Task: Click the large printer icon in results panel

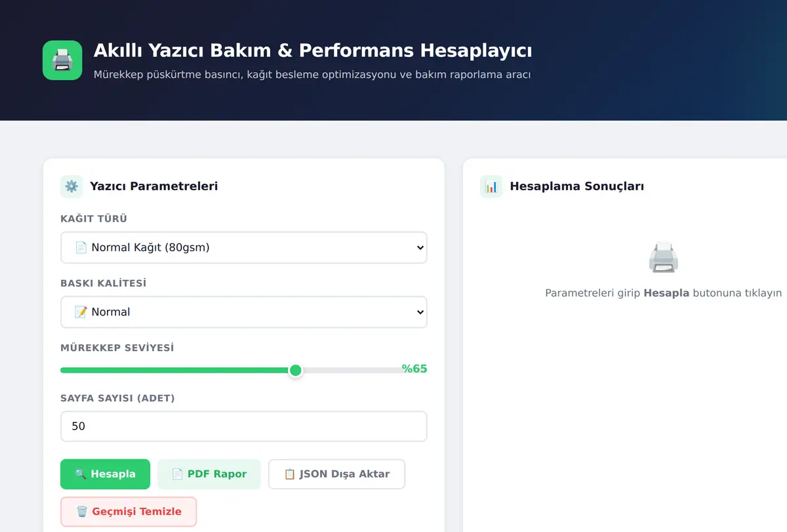Action: point(663,257)
